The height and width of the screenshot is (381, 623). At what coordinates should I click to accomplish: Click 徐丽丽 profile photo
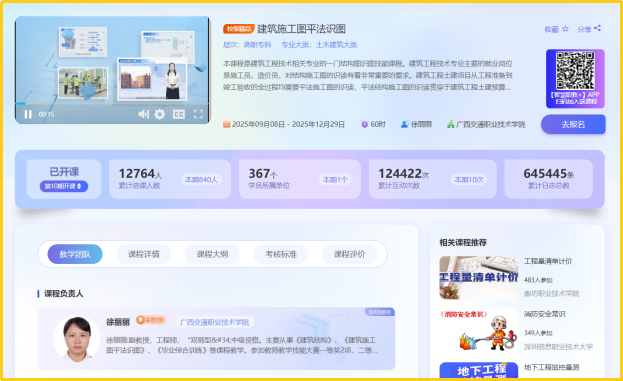tap(77, 338)
